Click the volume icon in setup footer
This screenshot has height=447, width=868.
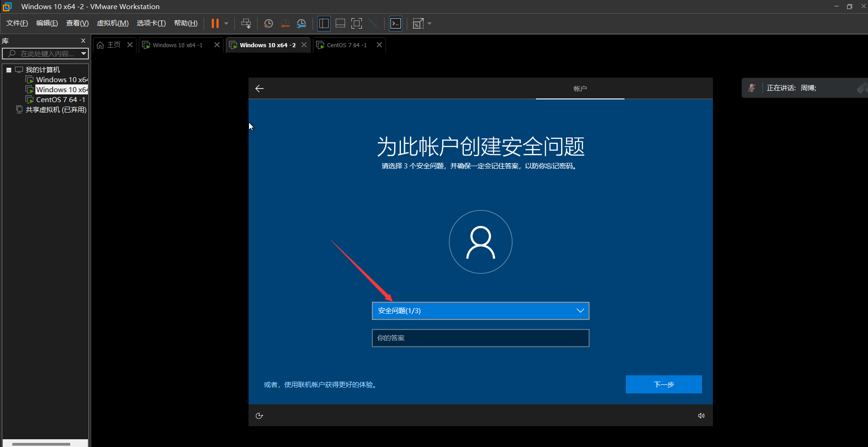(x=701, y=416)
